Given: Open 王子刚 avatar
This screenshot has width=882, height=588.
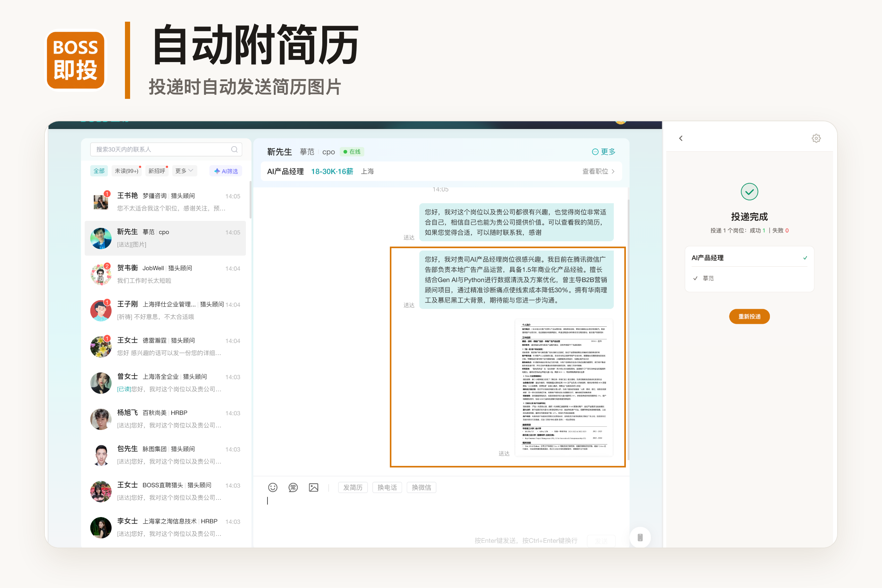Looking at the screenshot, I should pos(101,311).
